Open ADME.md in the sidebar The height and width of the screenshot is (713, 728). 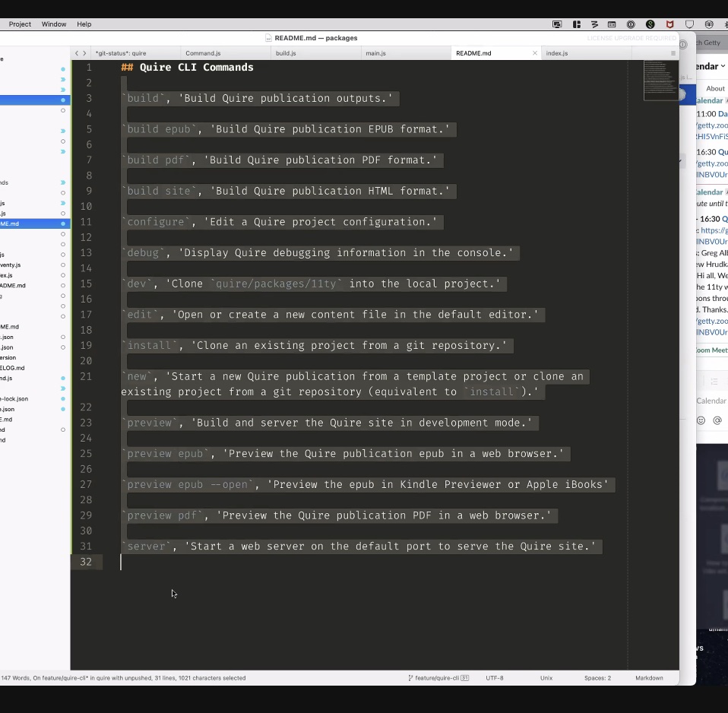(12, 285)
